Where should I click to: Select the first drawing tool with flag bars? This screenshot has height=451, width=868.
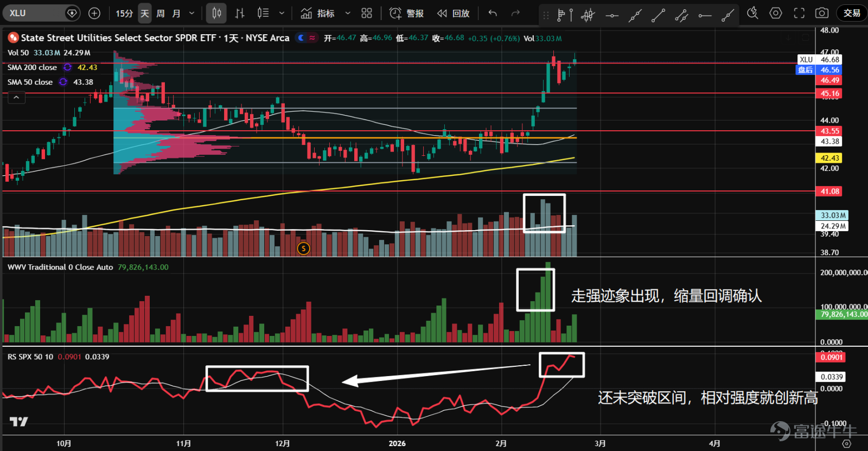coord(565,15)
